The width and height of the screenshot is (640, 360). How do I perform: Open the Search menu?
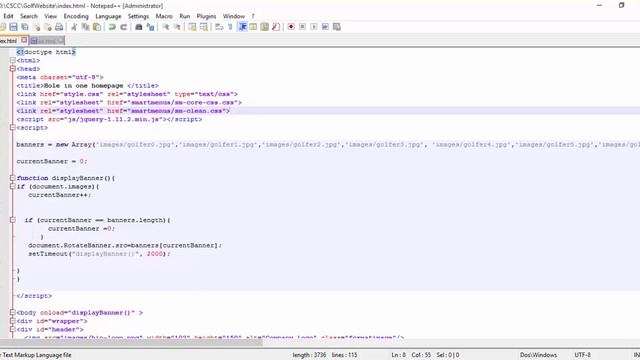(29, 16)
